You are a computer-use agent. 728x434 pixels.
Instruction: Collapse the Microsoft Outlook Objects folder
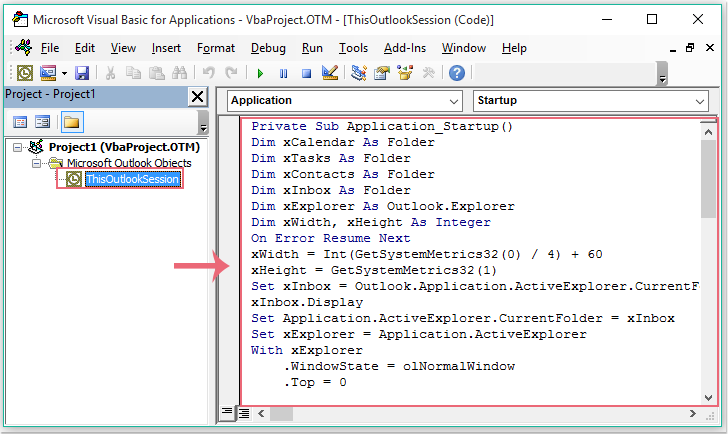(x=37, y=163)
